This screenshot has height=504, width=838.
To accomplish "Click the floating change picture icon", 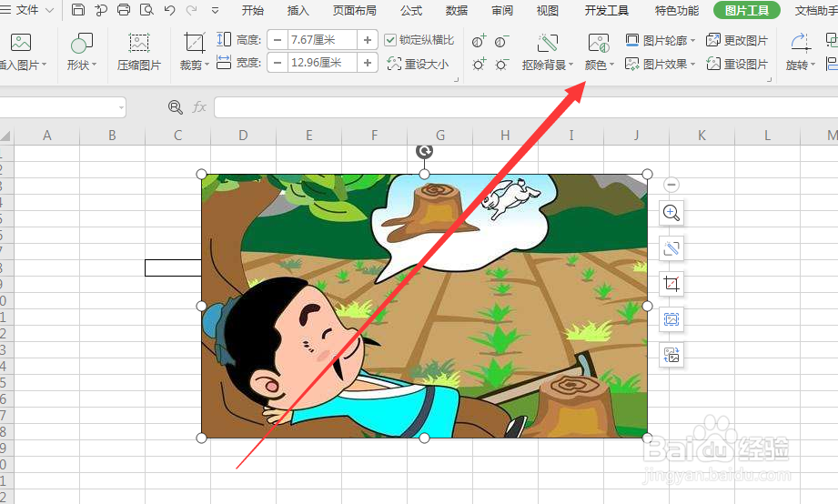I will click(x=671, y=355).
